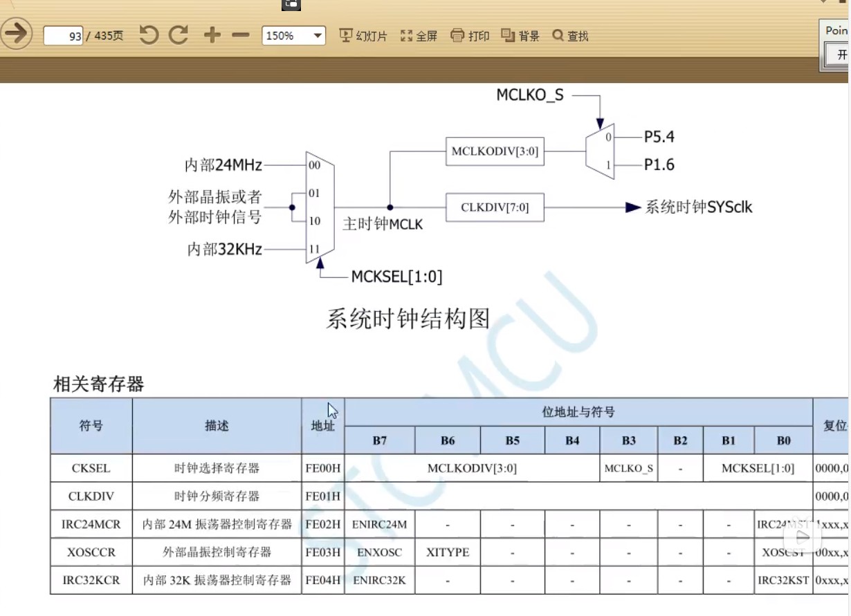Click the 位地址与符号 header cell

coord(578,412)
